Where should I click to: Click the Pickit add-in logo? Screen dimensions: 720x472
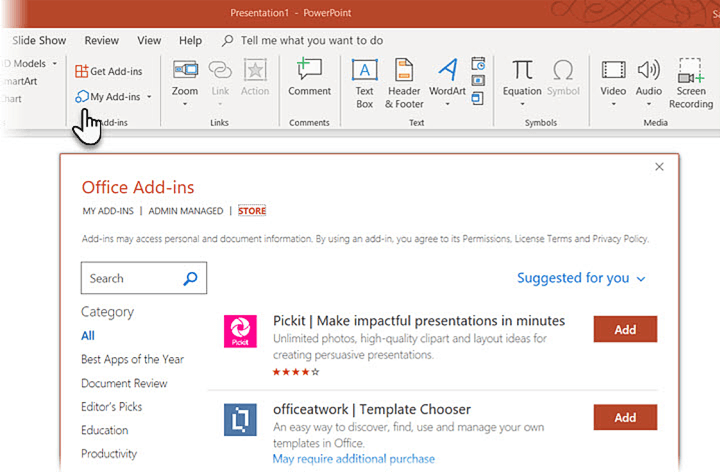pos(240,331)
